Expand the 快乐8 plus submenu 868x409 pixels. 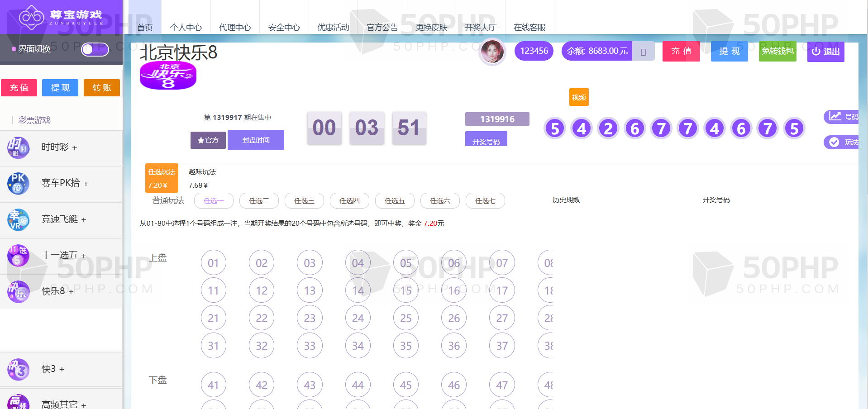71,291
